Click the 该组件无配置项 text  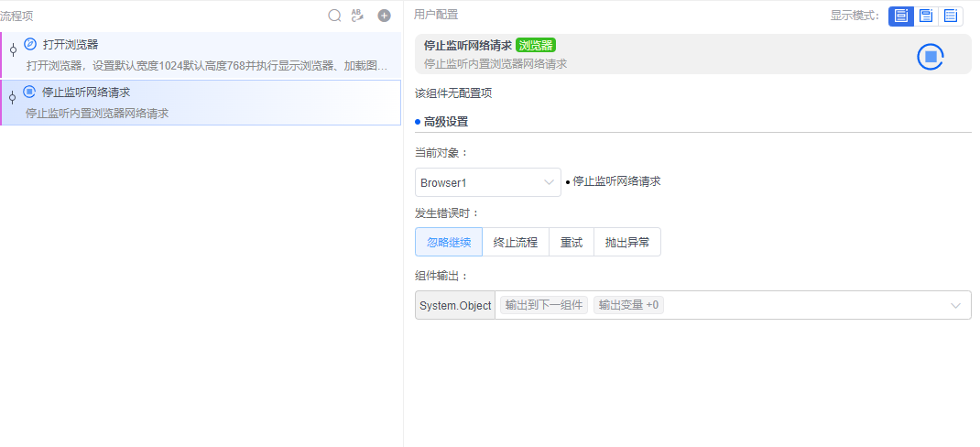point(453,93)
